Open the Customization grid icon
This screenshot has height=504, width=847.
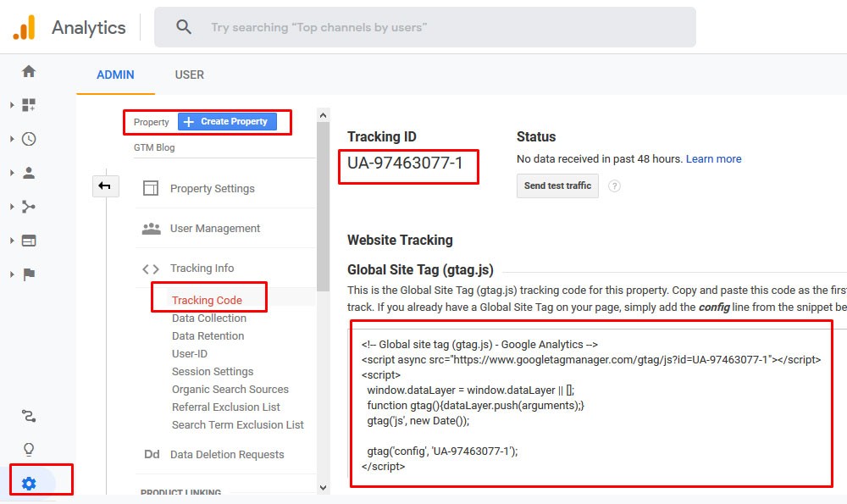tap(29, 104)
